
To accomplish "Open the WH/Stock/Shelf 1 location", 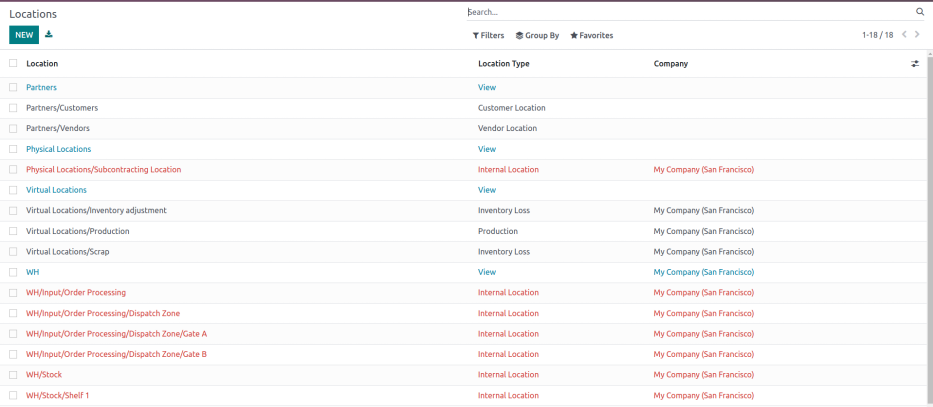I will pyautogui.click(x=57, y=396).
